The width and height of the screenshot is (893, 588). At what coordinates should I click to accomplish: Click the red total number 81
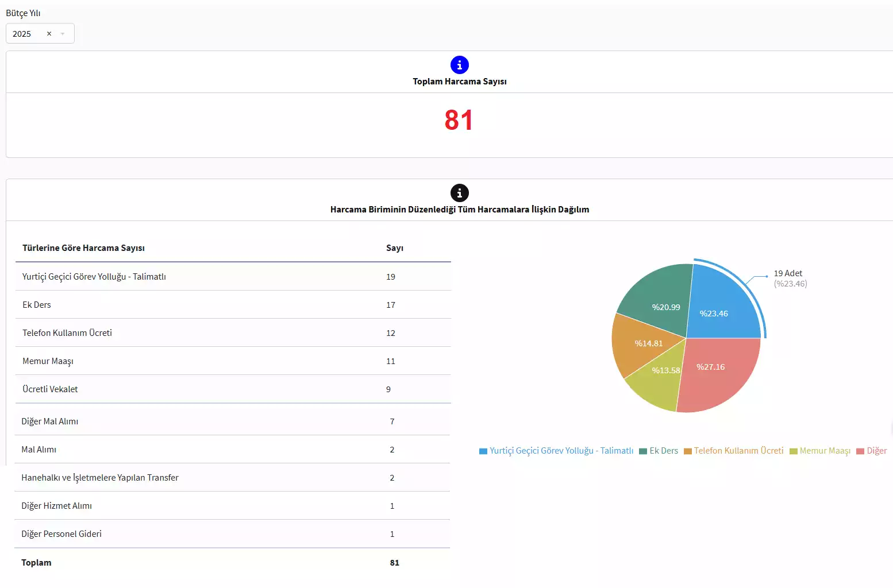tap(459, 121)
